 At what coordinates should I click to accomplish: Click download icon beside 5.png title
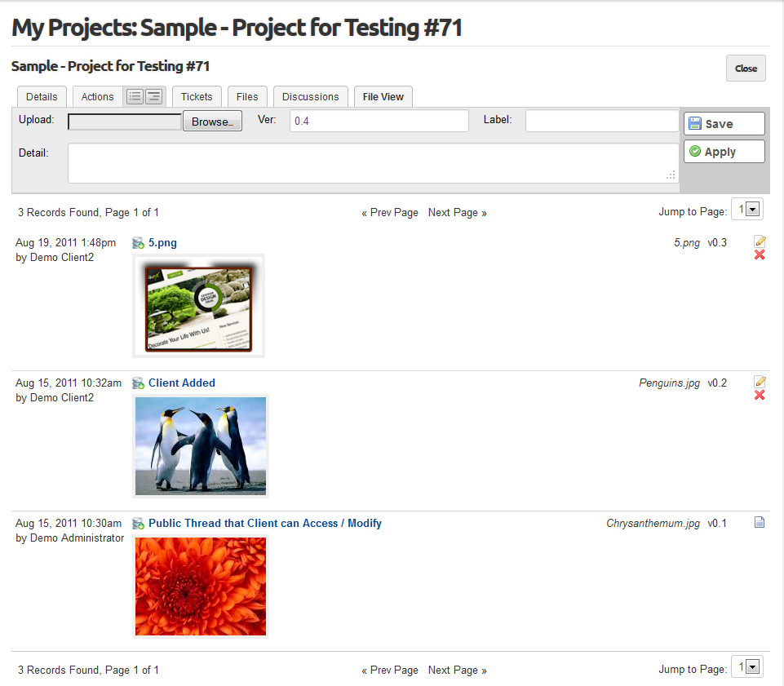pyautogui.click(x=138, y=243)
